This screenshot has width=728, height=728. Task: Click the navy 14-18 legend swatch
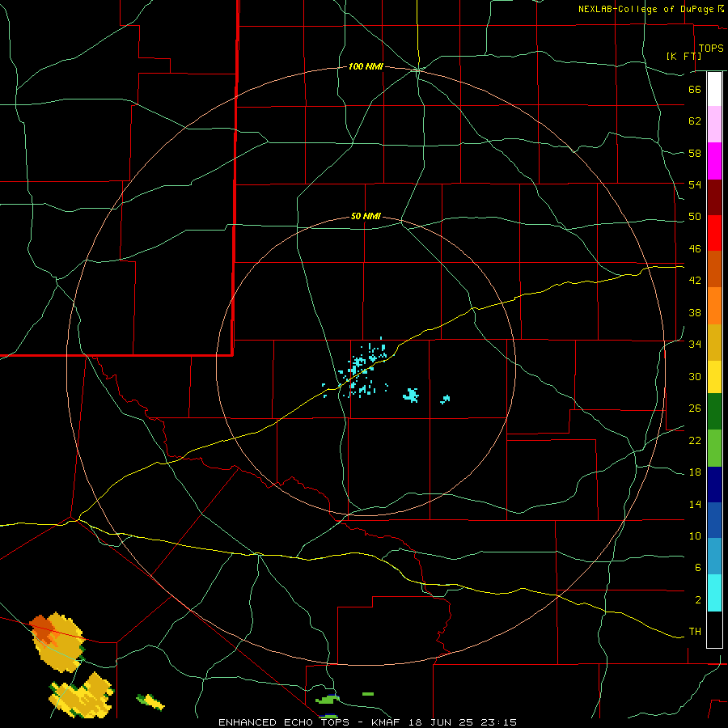click(x=714, y=485)
